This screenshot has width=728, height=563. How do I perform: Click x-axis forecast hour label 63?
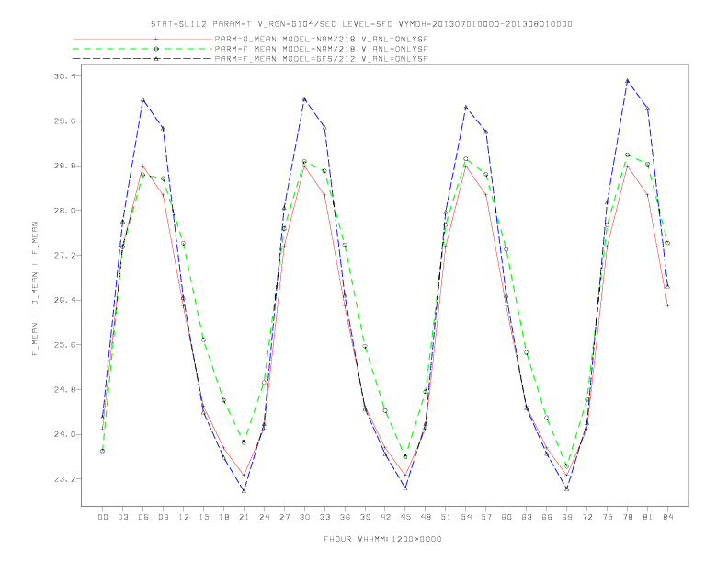click(x=527, y=517)
